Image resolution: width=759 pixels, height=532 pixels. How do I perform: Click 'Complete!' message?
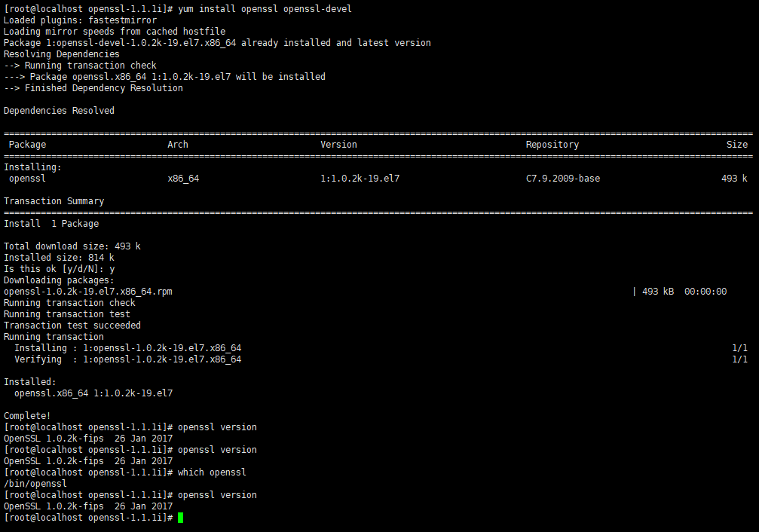(27, 415)
